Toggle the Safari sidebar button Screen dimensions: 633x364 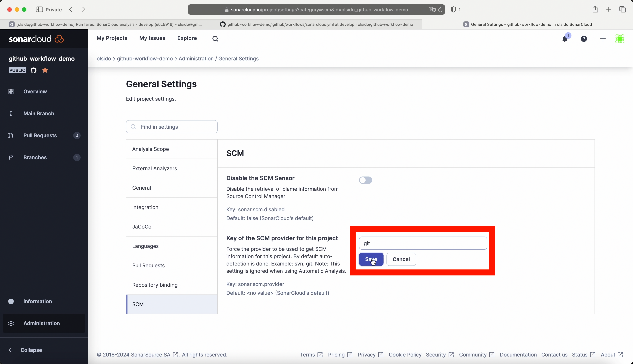pyautogui.click(x=39, y=10)
